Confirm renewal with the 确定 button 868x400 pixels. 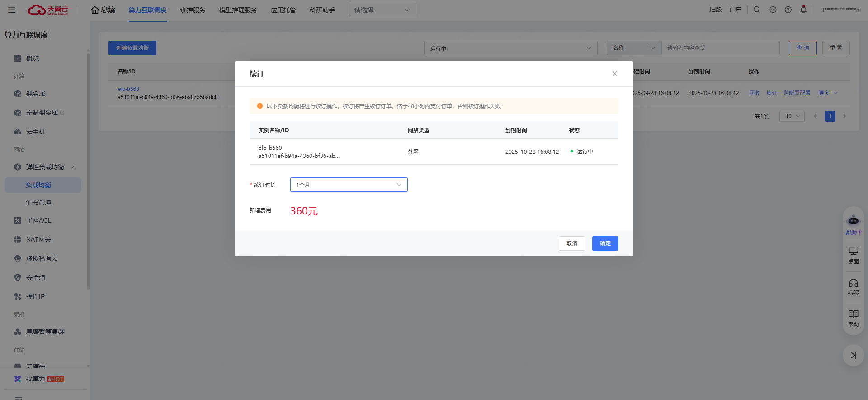[x=605, y=243]
